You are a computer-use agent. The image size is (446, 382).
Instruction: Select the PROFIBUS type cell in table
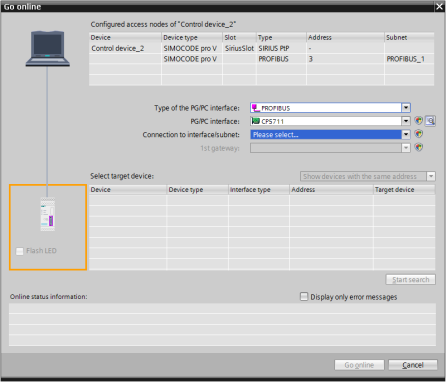pyautogui.click(x=281, y=59)
